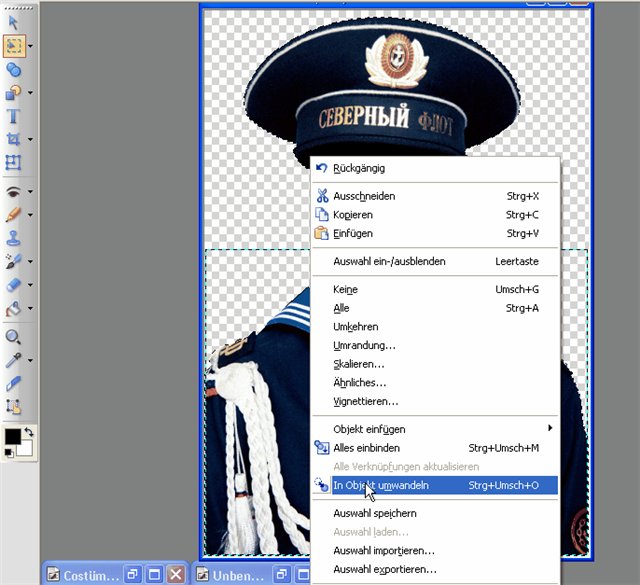Open the Skalieren... dialog
Screen dimensions: 640x585
point(435,364)
